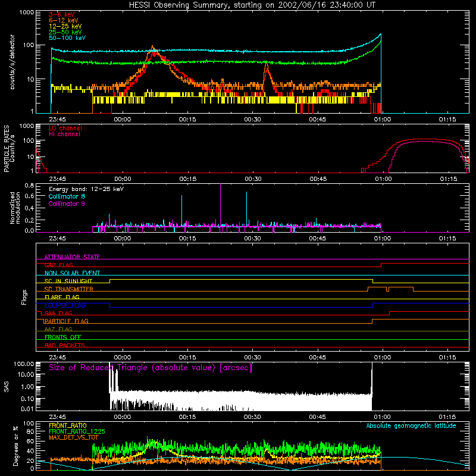476x476 pixels.
Task: Click the 00:30 tick label under particle rates plot
Action: [x=253, y=179]
